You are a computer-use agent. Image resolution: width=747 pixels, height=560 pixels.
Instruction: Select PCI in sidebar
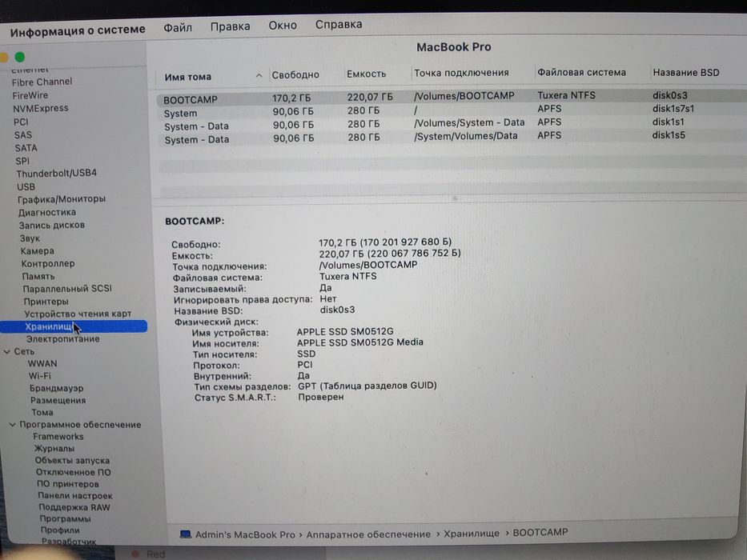click(21, 122)
